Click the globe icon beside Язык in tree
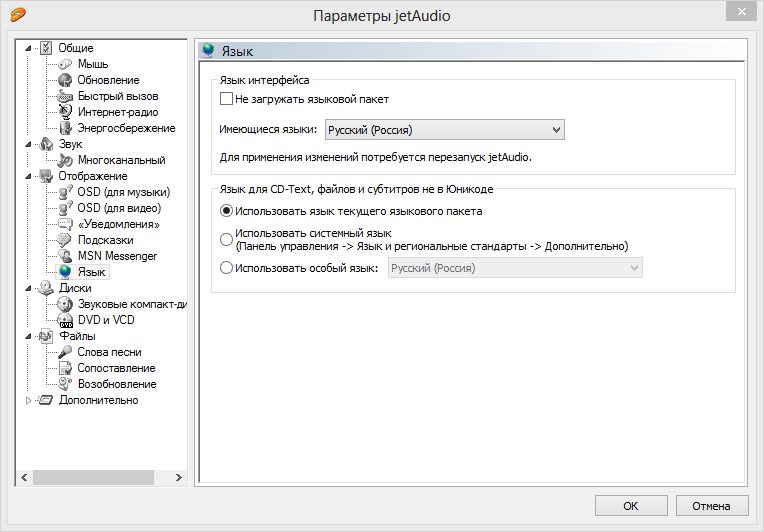Screen dimensions: 764x532 65,272
